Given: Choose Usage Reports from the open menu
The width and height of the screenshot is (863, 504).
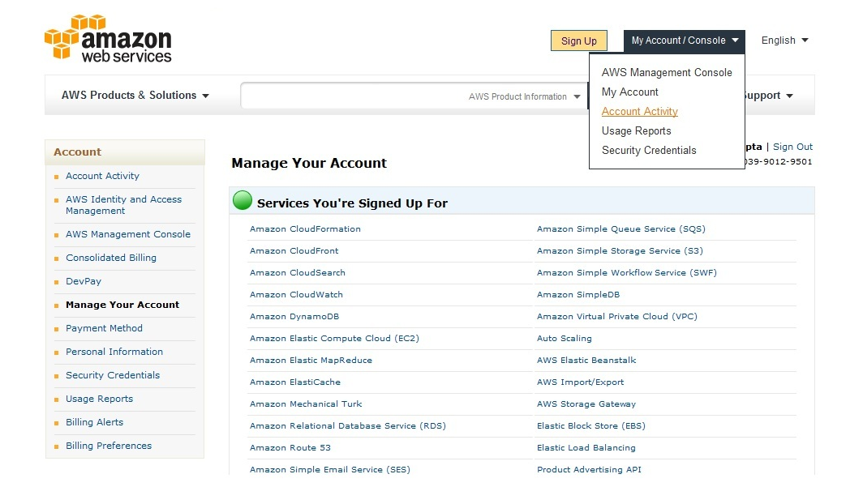Looking at the screenshot, I should pyautogui.click(x=636, y=130).
